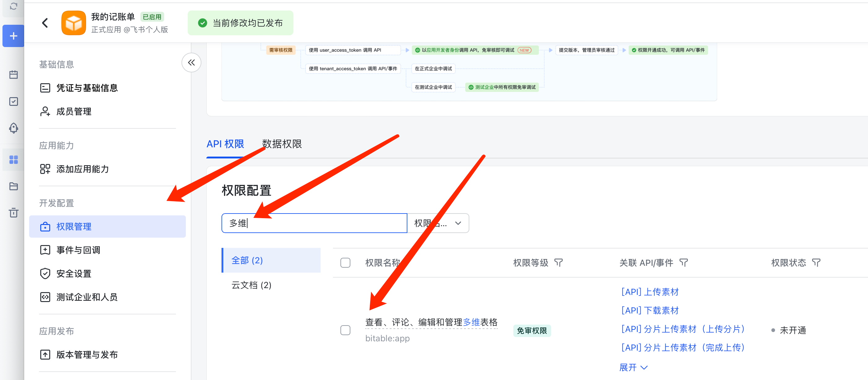Open the [API] 下载素材 link

point(650,310)
